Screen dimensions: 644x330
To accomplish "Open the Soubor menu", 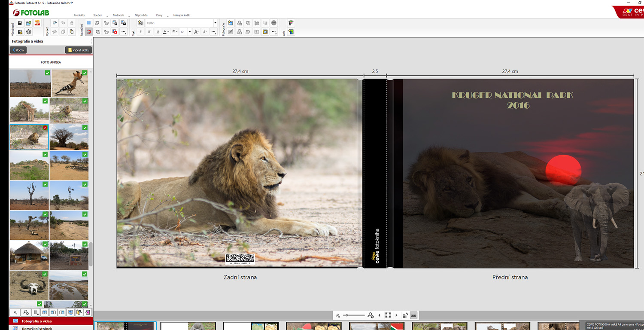I will coord(97,15).
